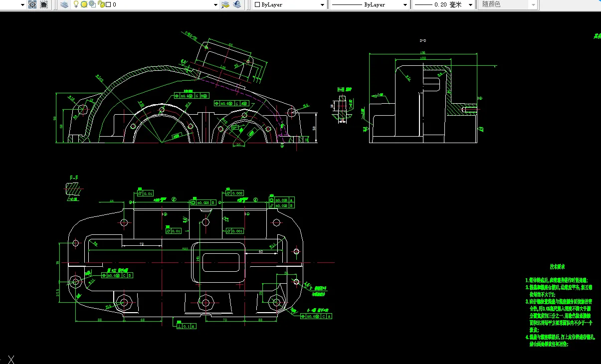Click the 技术要求 heading text in the drawing
Image resolution: width=601 pixels, height=364 pixels.
click(x=557, y=267)
